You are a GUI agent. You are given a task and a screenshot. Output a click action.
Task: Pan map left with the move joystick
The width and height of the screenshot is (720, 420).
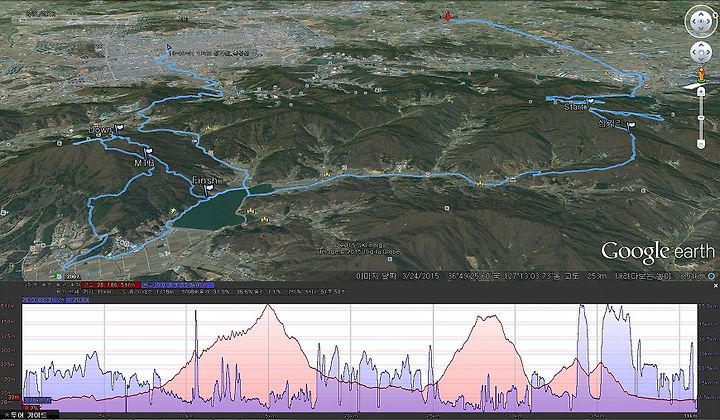pos(694,52)
